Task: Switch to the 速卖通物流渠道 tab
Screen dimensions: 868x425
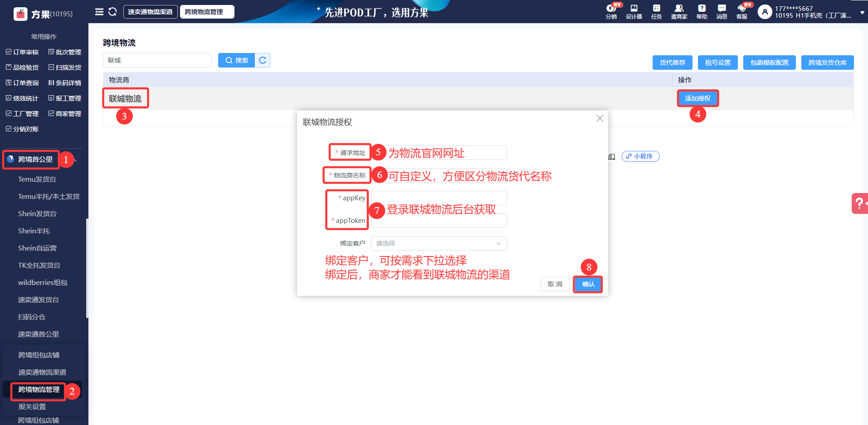Action: point(150,12)
